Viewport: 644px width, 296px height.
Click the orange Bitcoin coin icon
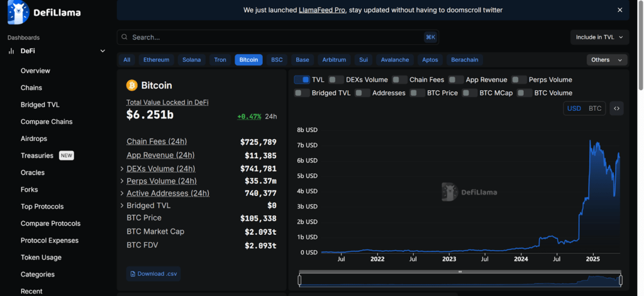[x=132, y=86]
